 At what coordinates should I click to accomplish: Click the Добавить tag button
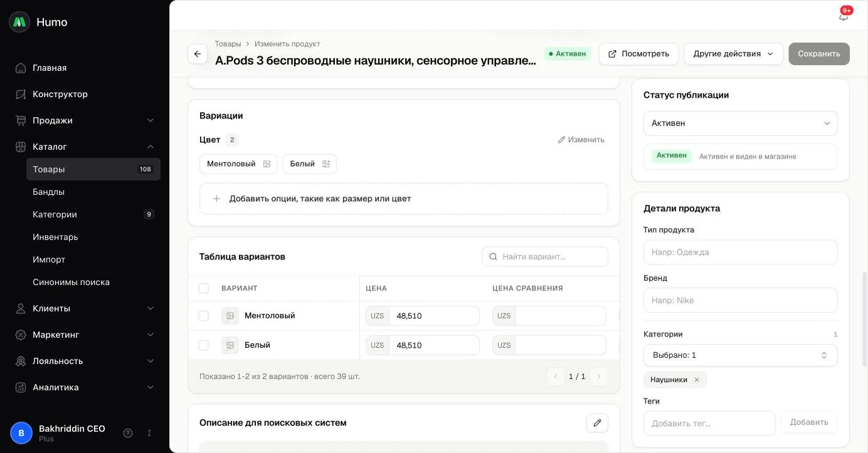809,422
